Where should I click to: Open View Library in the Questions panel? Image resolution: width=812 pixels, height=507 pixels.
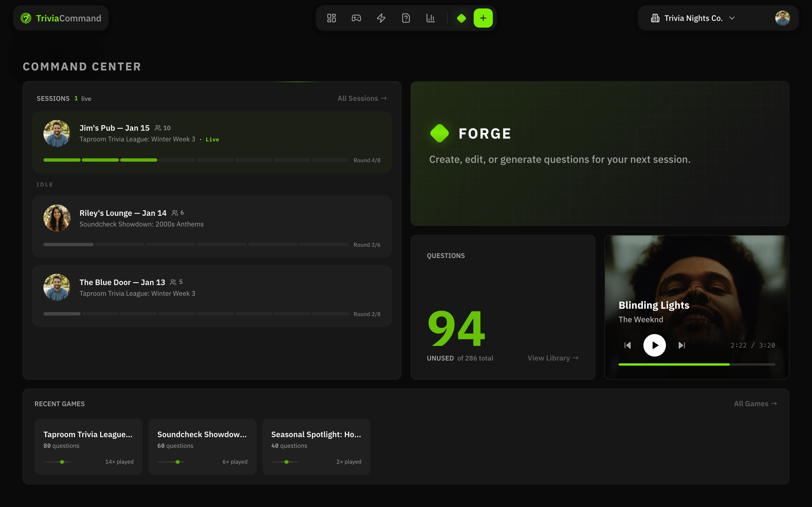[552, 358]
